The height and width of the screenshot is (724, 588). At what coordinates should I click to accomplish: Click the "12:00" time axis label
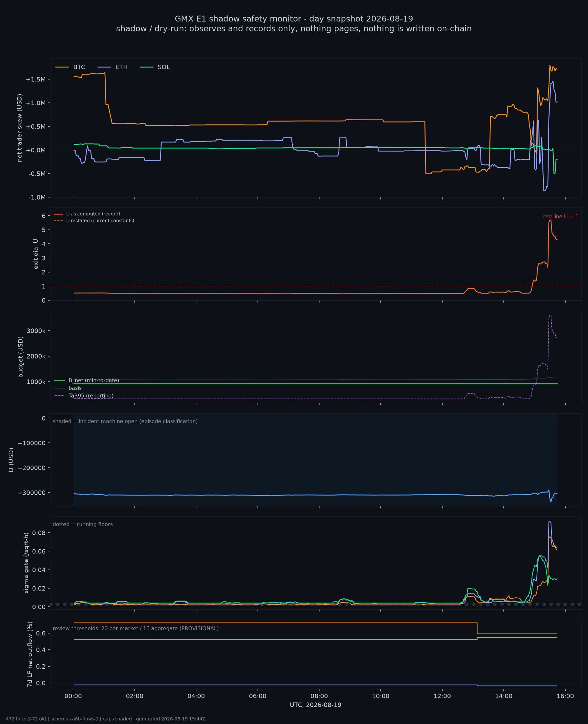coord(442,696)
